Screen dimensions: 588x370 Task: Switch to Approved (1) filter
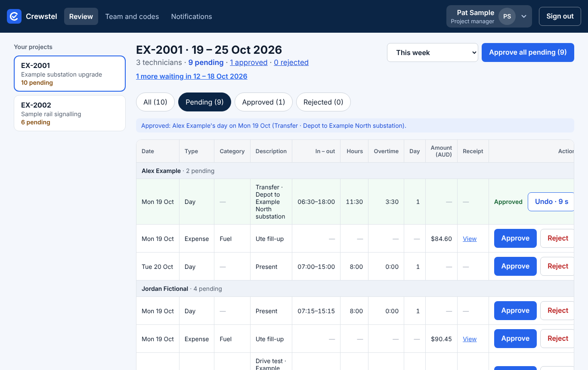click(263, 102)
